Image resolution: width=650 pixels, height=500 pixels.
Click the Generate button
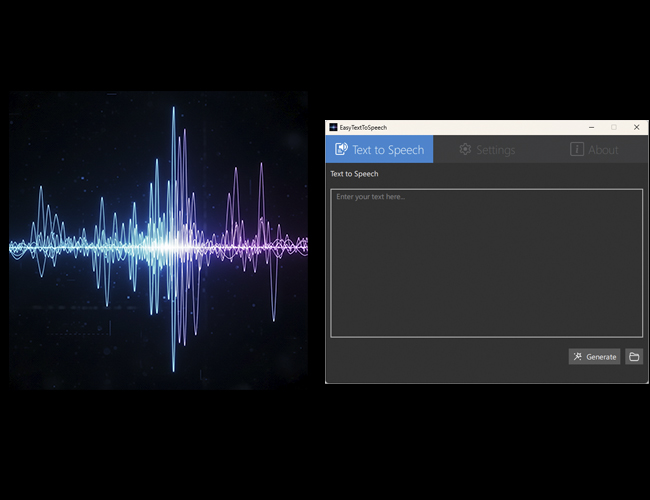click(594, 357)
